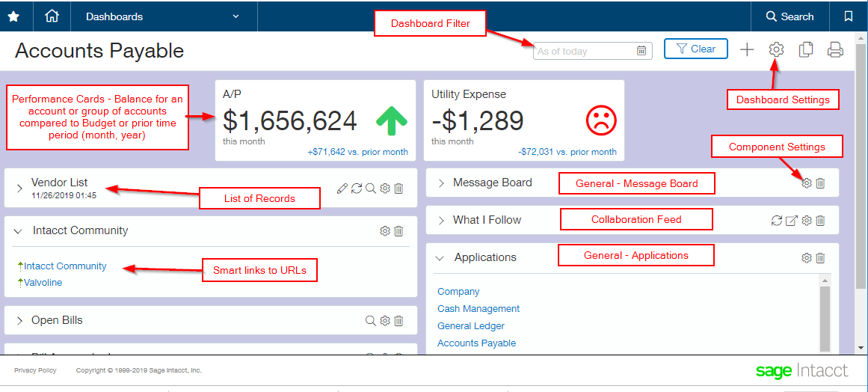This screenshot has height=392, width=868.
Task: Print the dashboard with the printer icon
Action: (x=835, y=50)
